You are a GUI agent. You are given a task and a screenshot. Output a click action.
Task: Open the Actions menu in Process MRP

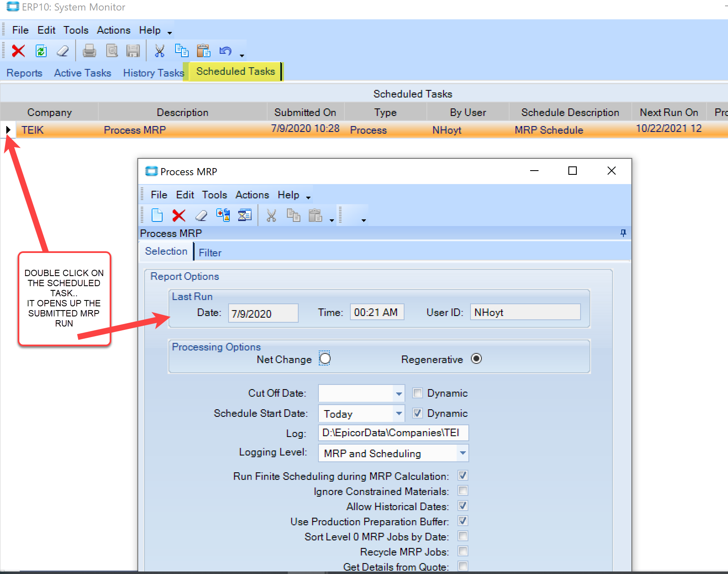coord(252,195)
